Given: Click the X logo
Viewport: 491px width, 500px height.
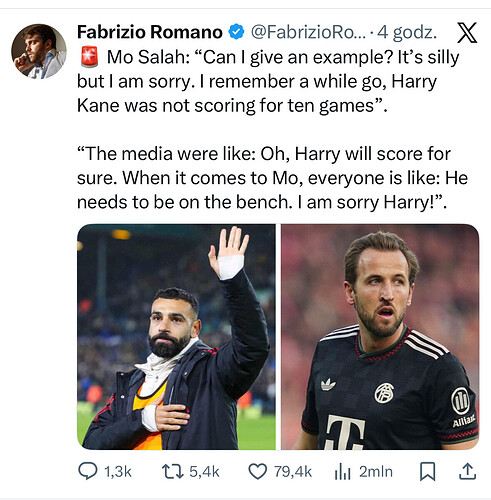Looking at the screenshot, I should point(467,33).
